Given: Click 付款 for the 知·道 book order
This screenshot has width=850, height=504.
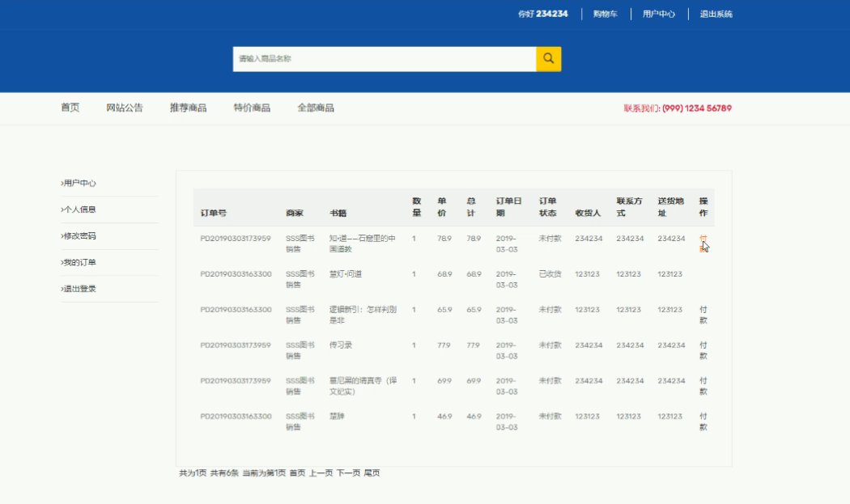Looking at the screenshot, I should click(703, 244).
